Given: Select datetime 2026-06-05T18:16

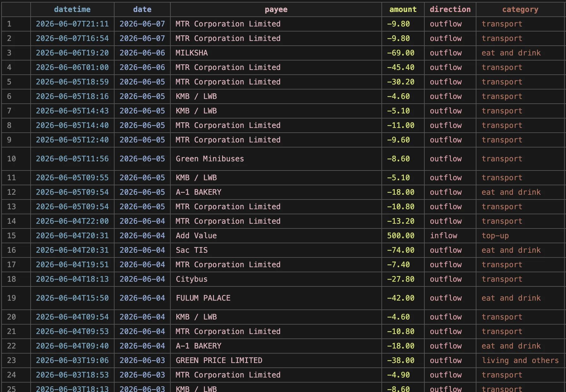Looking at the screenshot, I should coord(72,96).
